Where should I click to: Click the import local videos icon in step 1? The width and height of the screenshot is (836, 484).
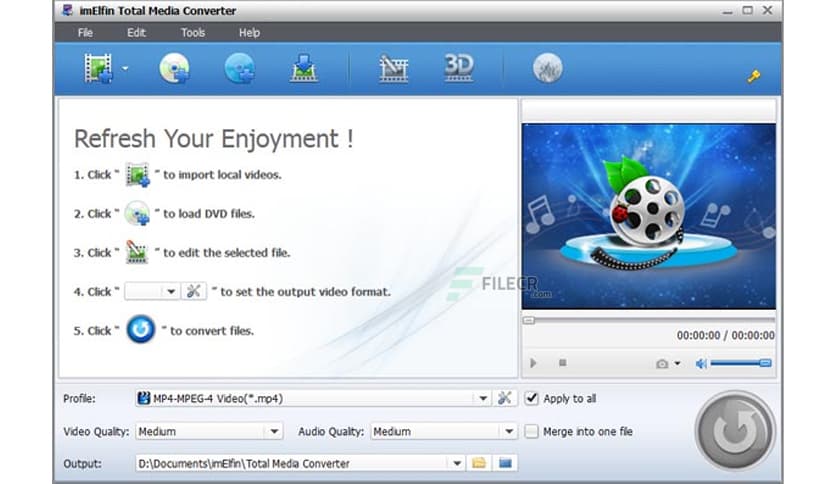tap(137, 175)
